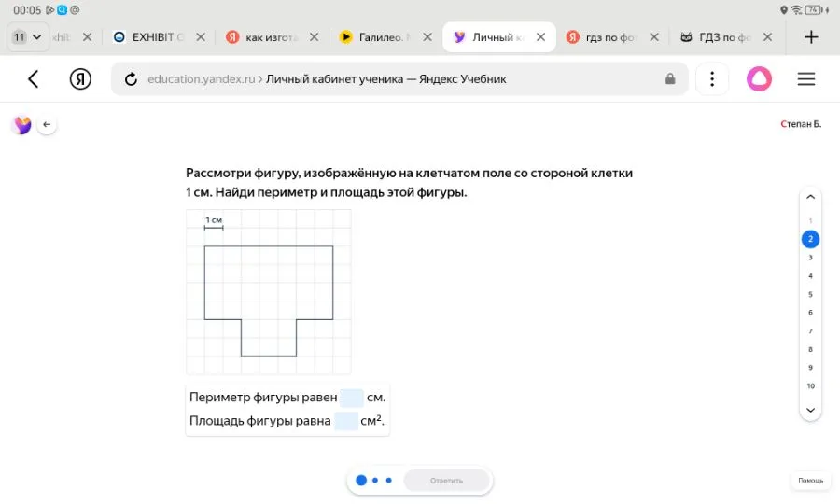The height and width of the screenshot is (504, 840).
Task: Open a new tab with plus button
Action: click(811, 37)
